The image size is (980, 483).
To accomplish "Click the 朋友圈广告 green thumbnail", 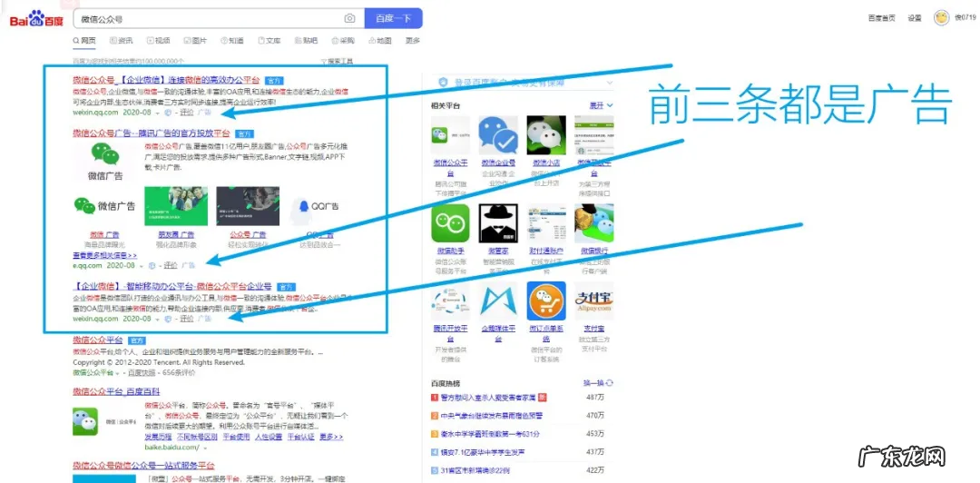I will click(176, 206).
